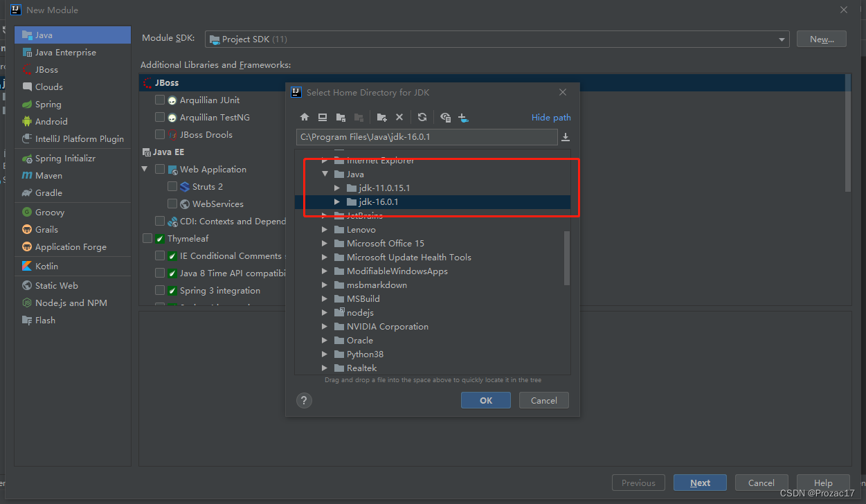The image size is (866, 504).
Task: Collapse Web Application framework node
Action: 145,169
